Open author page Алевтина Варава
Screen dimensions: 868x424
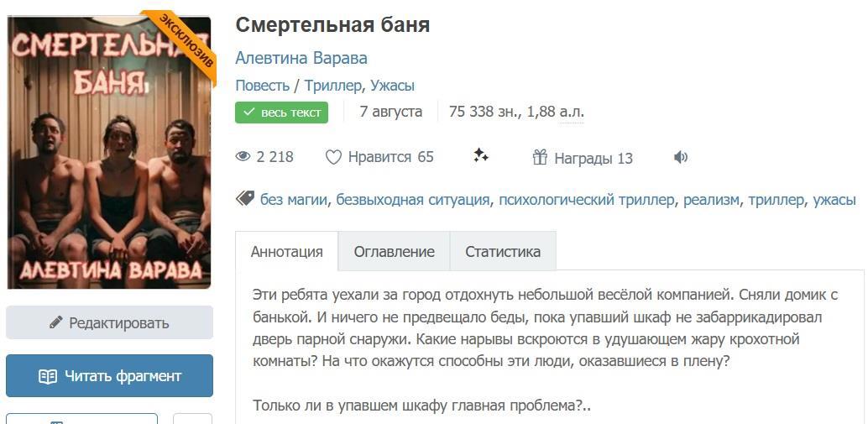pyautogui.click(x=301, y=58)
